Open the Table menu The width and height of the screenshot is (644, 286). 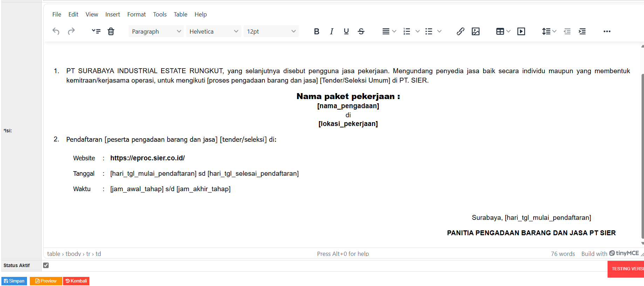(180, 14)
